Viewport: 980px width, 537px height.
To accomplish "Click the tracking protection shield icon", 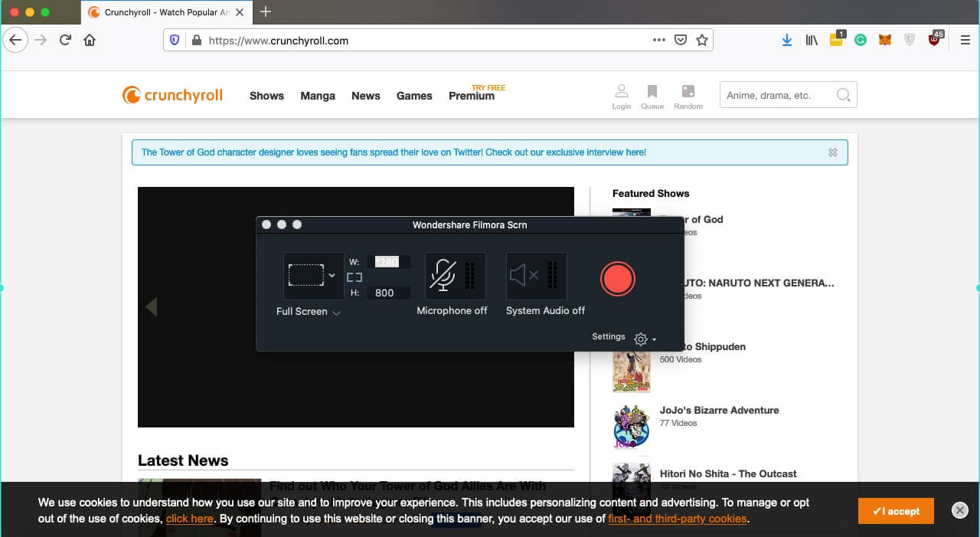I will 175,41.
